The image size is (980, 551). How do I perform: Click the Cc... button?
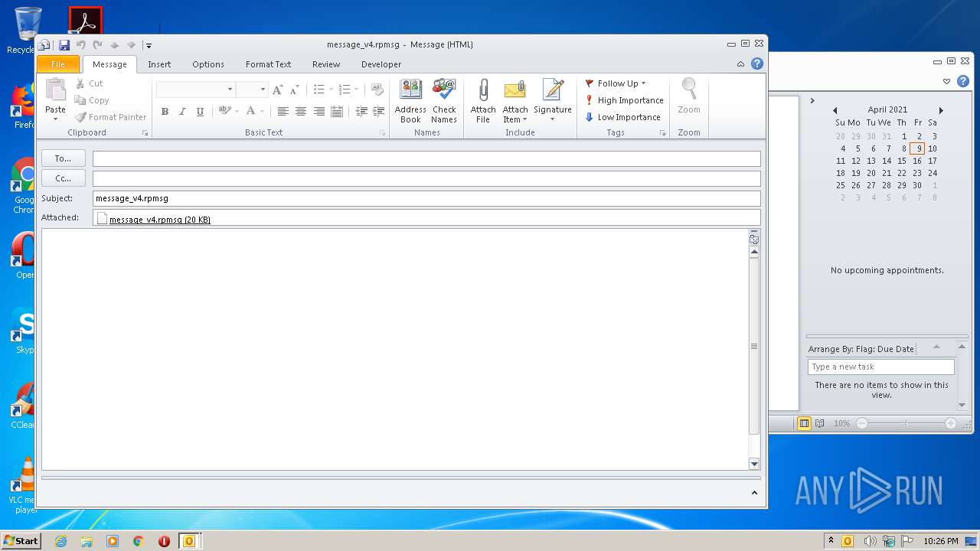tap(63, 178)
